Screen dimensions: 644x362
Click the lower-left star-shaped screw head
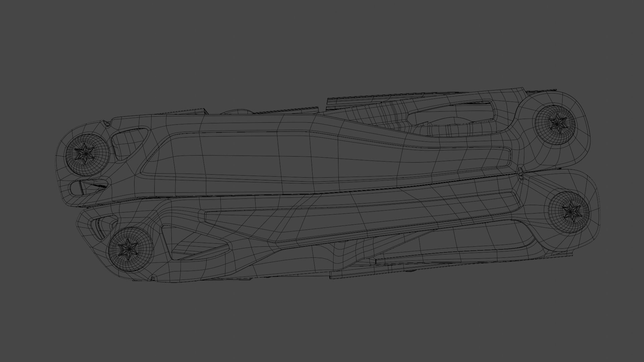128,249
